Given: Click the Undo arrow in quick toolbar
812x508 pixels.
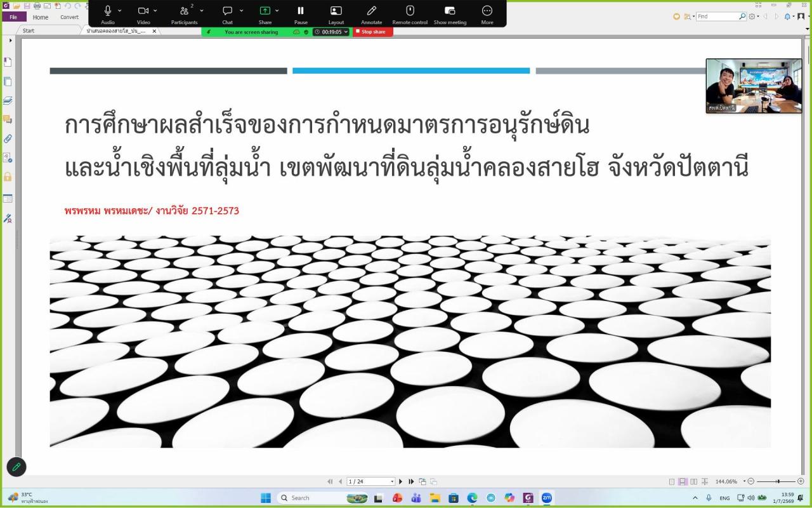Looking at the screenshot, I should pyautogui.click(x=67, y=6).
